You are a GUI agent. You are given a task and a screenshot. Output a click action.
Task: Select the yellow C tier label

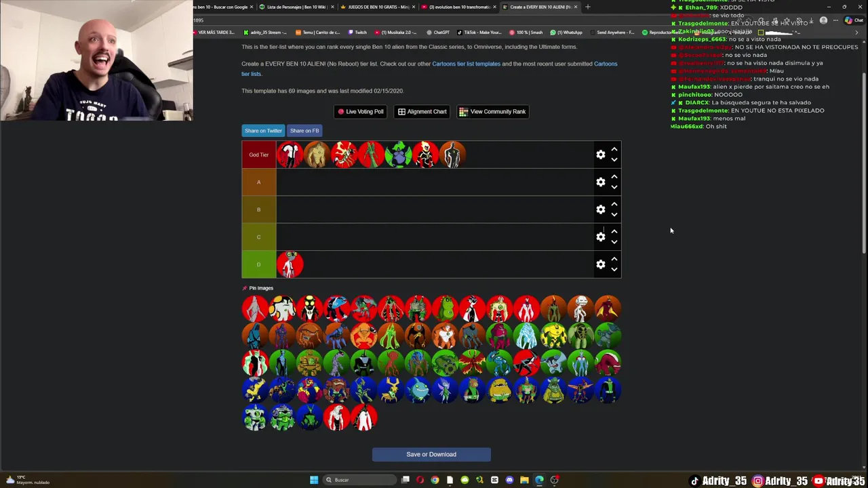click(259, 237)
